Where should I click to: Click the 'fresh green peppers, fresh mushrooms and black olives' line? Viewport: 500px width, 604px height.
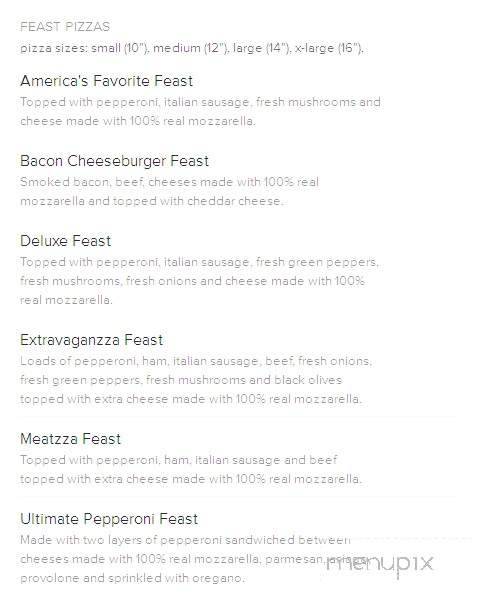click(x=181, y=380)
